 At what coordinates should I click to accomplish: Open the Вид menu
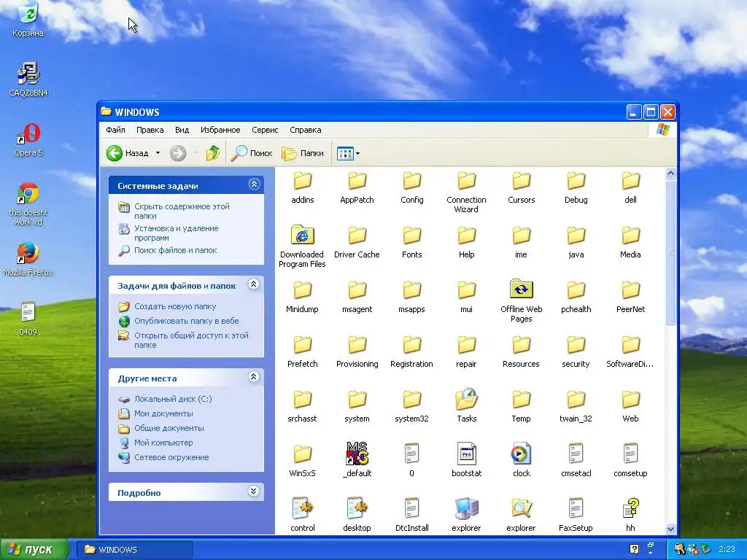point(182,130)
